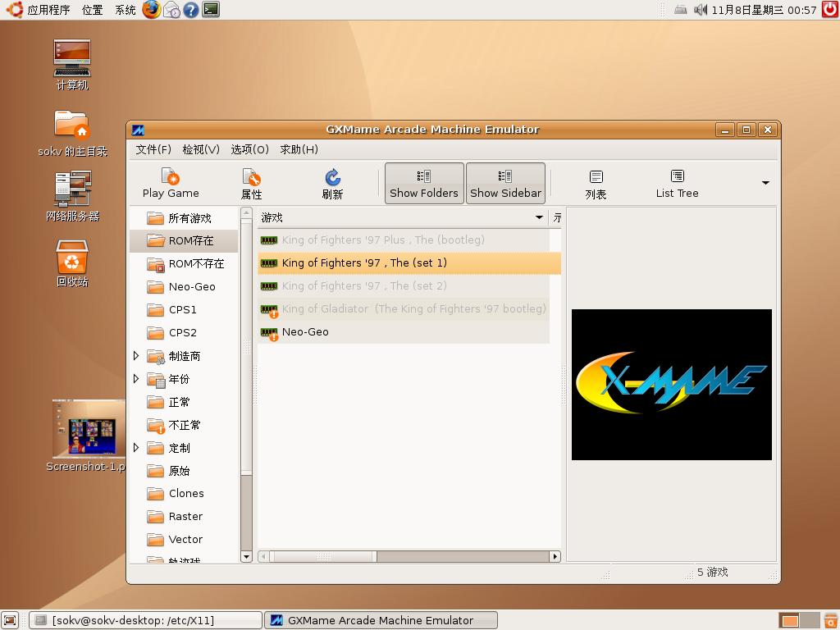
Task: Click the volume speaker icon
Action: (x=701, y=10)
